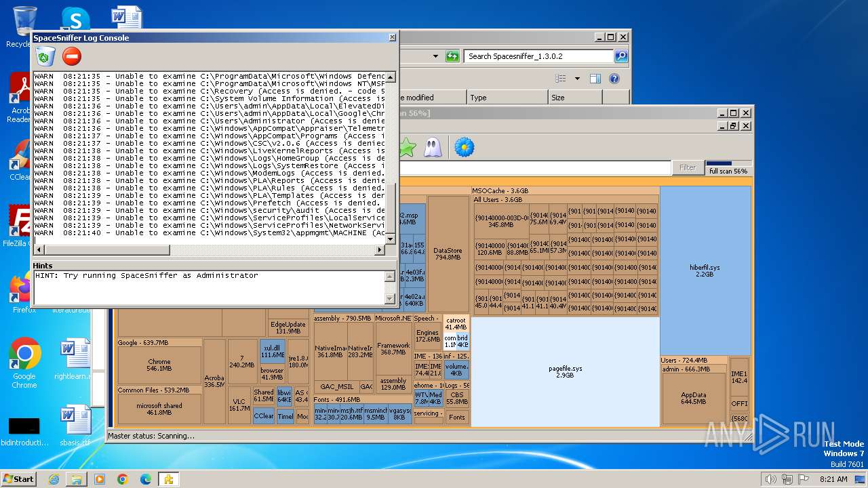Screen dimensions: 868x488
Task: Click the taskbar clock showing 8:21 AM
Action: click(833, 479)
